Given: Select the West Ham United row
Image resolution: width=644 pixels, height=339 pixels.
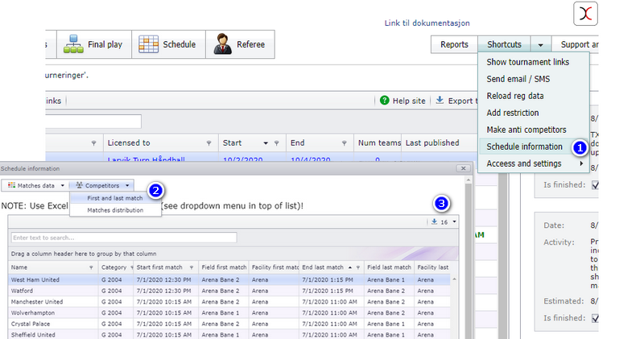Looking at the screenshot, I should (x=229, y=280).
